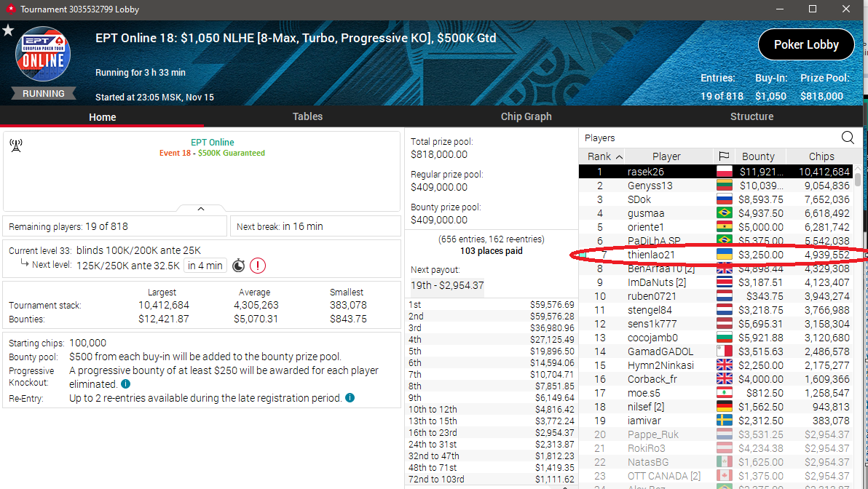Select eliminated player OTT CANADA [2]

tap(716, 476)
